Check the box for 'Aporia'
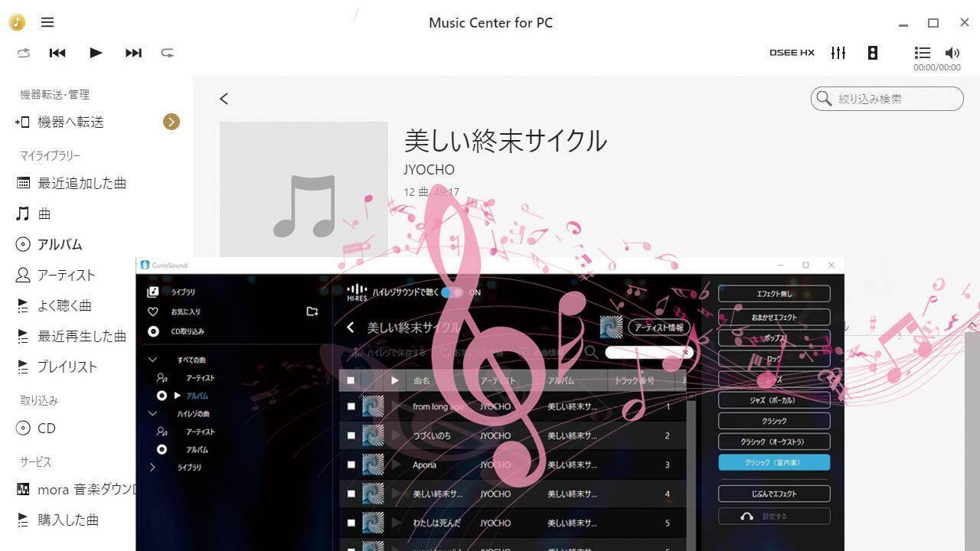 [x=351, y=465]
